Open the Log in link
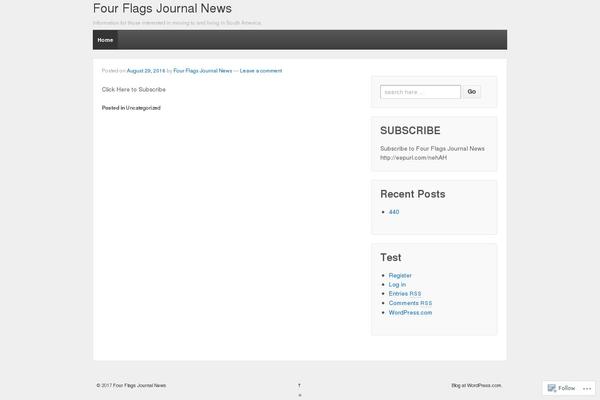 pos(397,285)
